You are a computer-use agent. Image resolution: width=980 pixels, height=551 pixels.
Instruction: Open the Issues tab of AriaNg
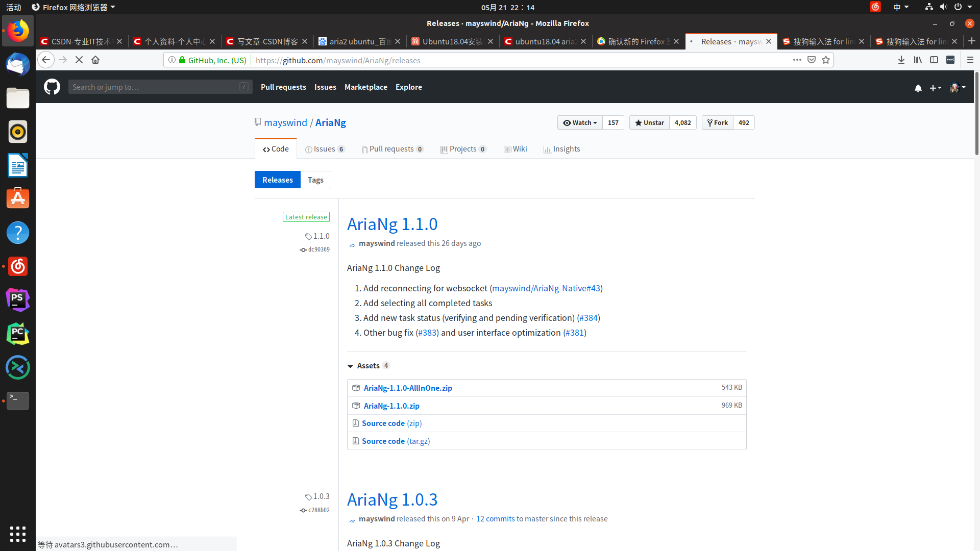(325, 148)
